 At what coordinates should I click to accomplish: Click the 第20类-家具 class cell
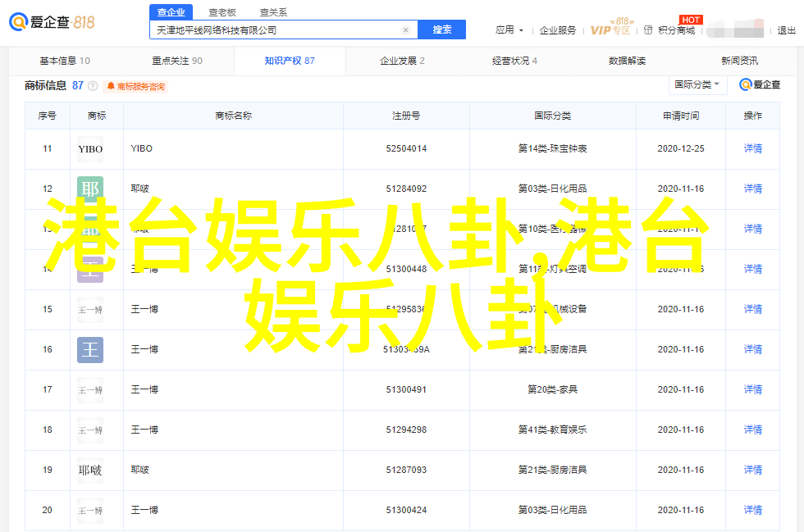pyautogui.click(x=552, y=389)
